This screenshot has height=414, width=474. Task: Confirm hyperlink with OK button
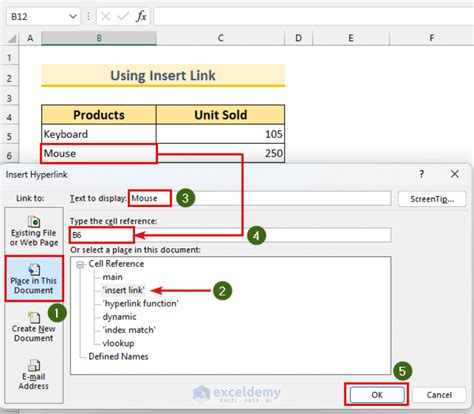coord(377,395)
